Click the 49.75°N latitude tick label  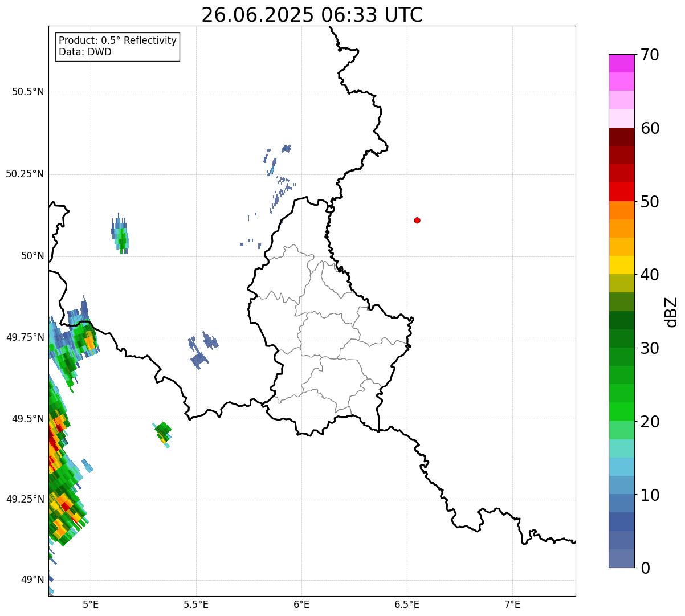click(25, 337)
